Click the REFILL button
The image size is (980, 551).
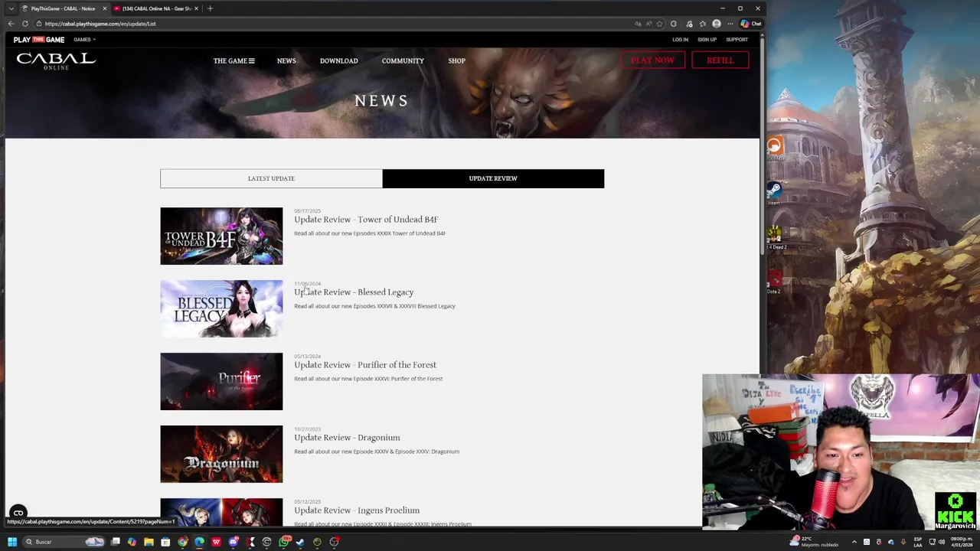(720, 60)
